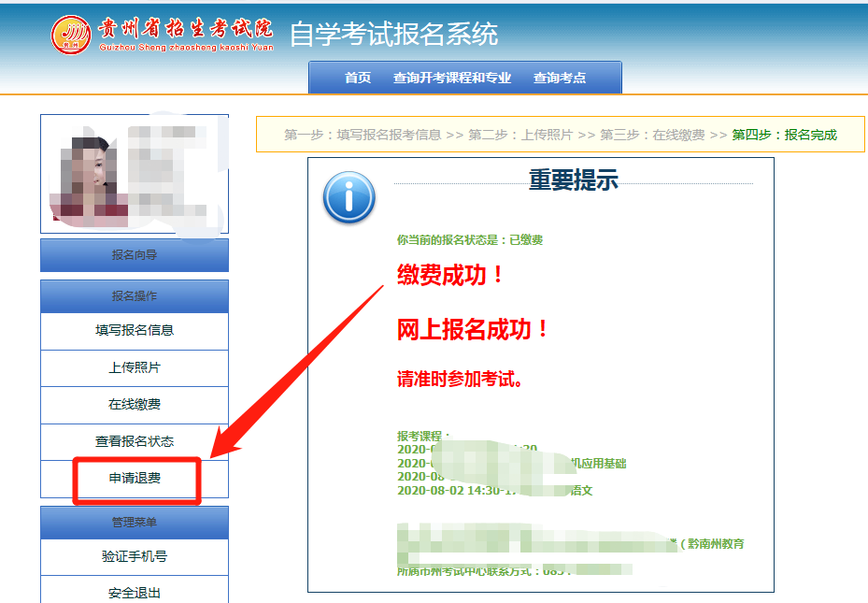Open 填写报名信息 in the sidebar

(x=135, y=331)
